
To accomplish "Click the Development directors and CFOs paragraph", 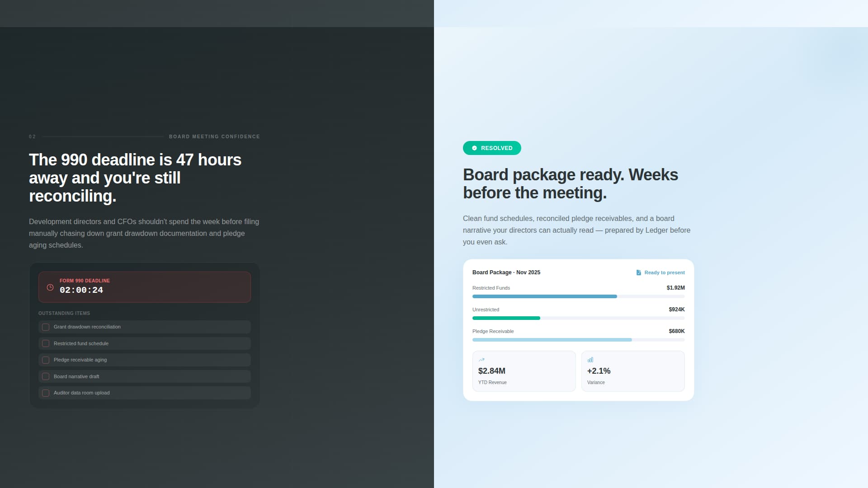I will pyautogui.click(x=144, y=234).
